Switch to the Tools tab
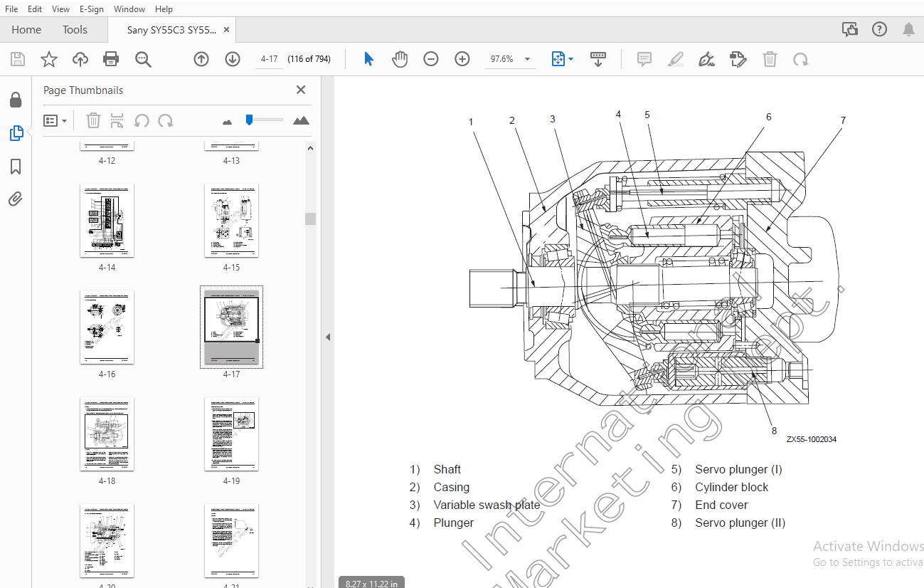This screenshot has height=588, width=924. 75,30
